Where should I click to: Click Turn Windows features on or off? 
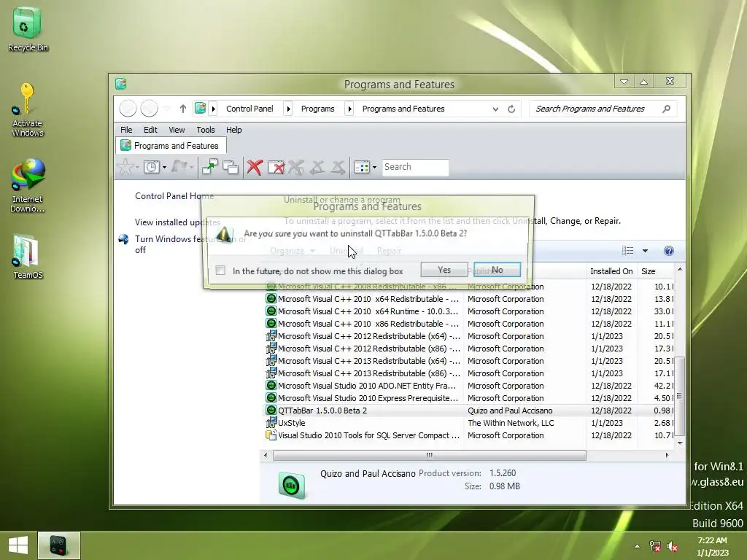pyautogui.click(x=190, y=244)
